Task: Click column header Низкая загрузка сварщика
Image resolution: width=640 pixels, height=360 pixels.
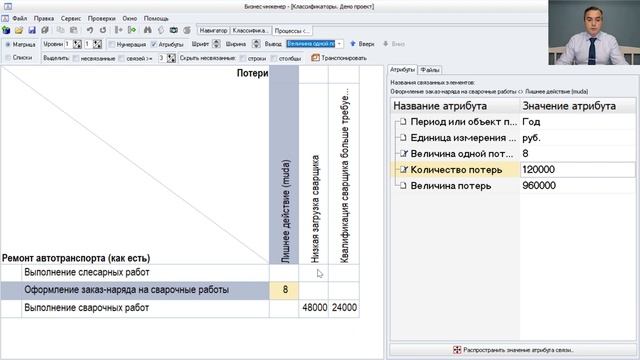Action: 313,174
